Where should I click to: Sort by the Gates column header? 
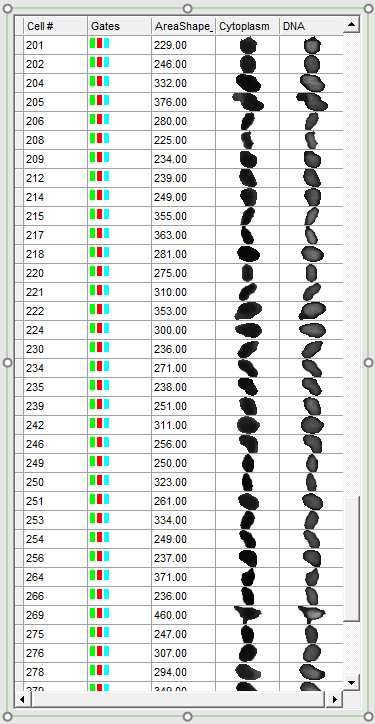point(120,26)
